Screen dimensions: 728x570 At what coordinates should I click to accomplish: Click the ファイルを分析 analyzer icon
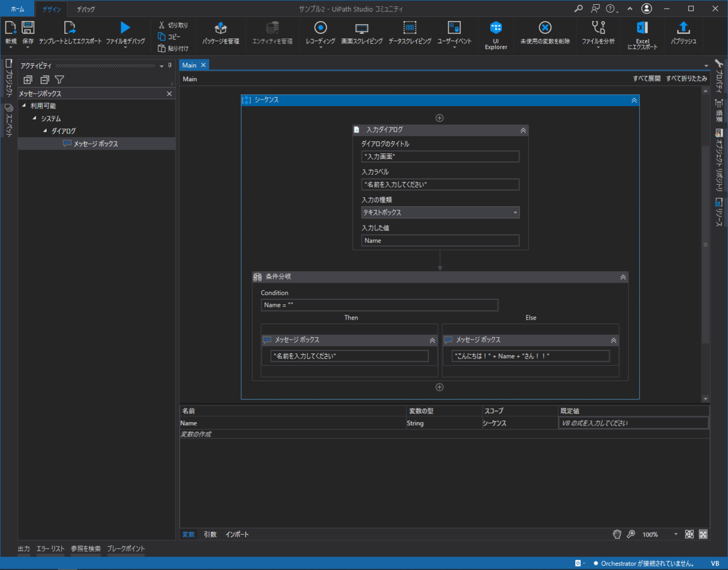(x=598, y=27)
